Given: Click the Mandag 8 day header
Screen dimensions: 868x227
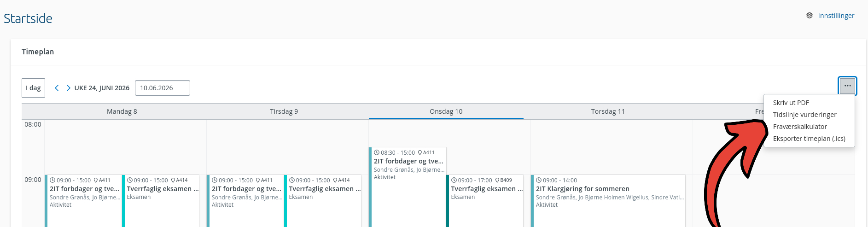Looking at the screenshot, I should click(x=122, y=111).
